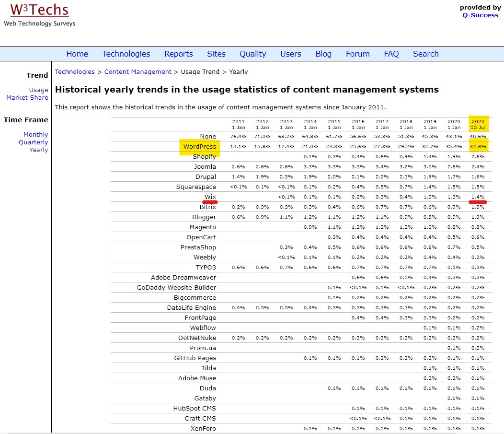
Task: Open the Blog menu item
Action: pyautogui.click(x=323, y=54)
